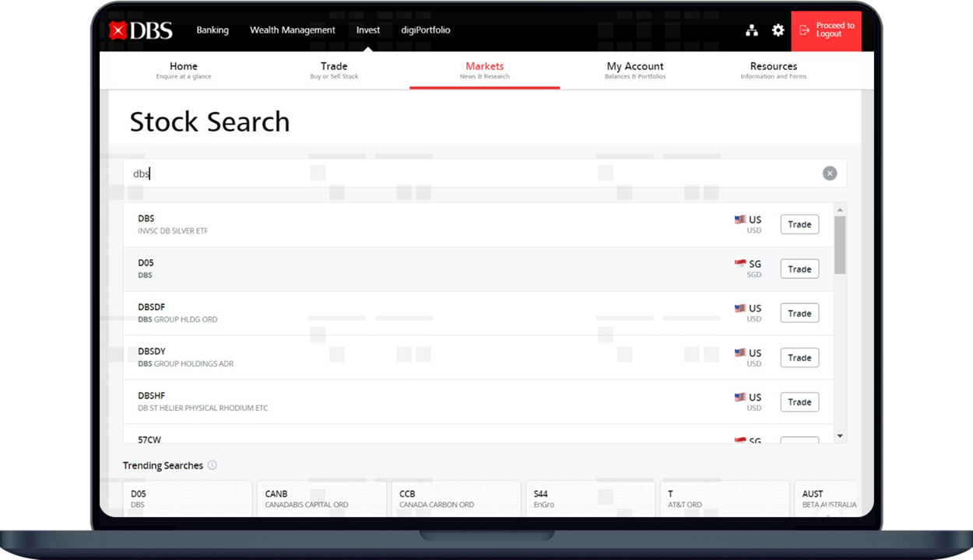Open Banking menu
The image size is (973, 560).
(213, 30)
